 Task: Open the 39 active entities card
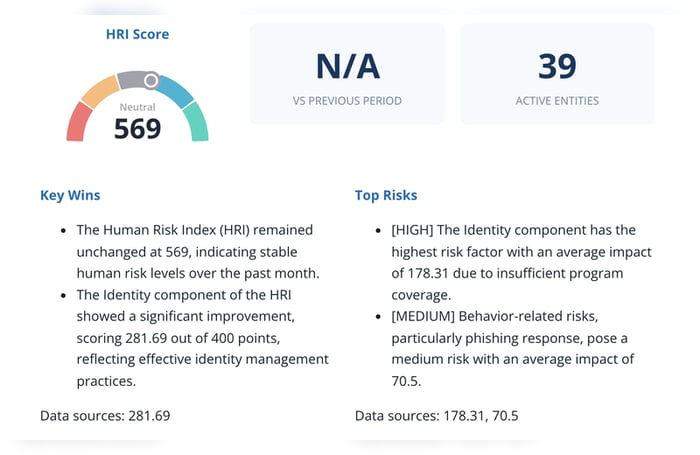pyautogui.click(x=557, y=74)
